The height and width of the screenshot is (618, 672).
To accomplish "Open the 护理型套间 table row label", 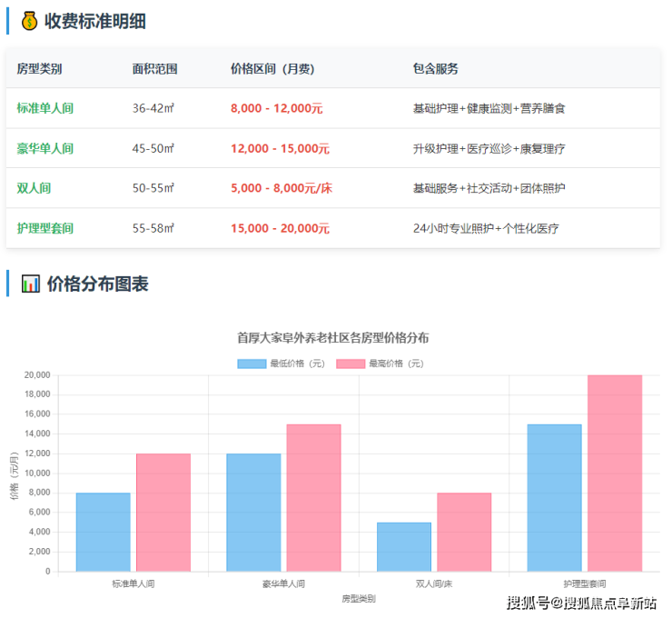I will coord(44,228).
